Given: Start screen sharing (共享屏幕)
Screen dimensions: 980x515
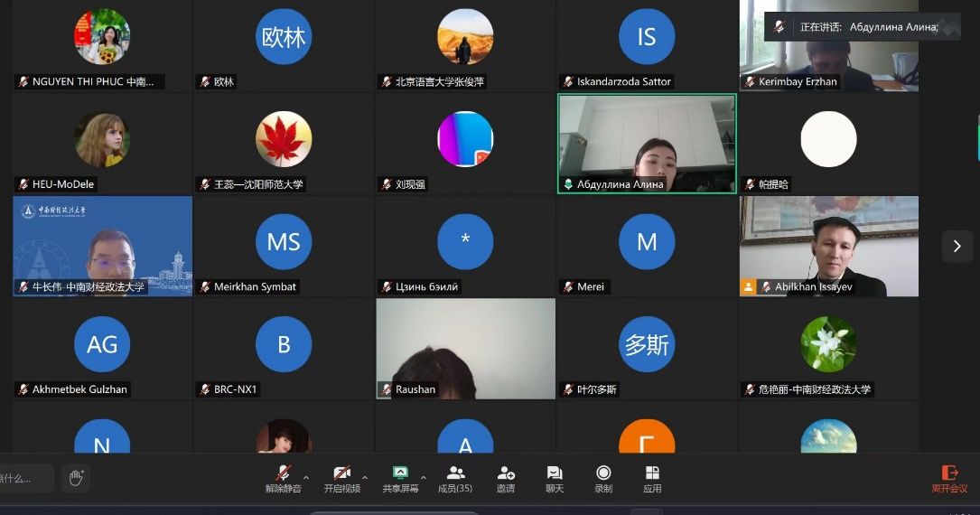Looking at the screenshot, I should [400, 477].
